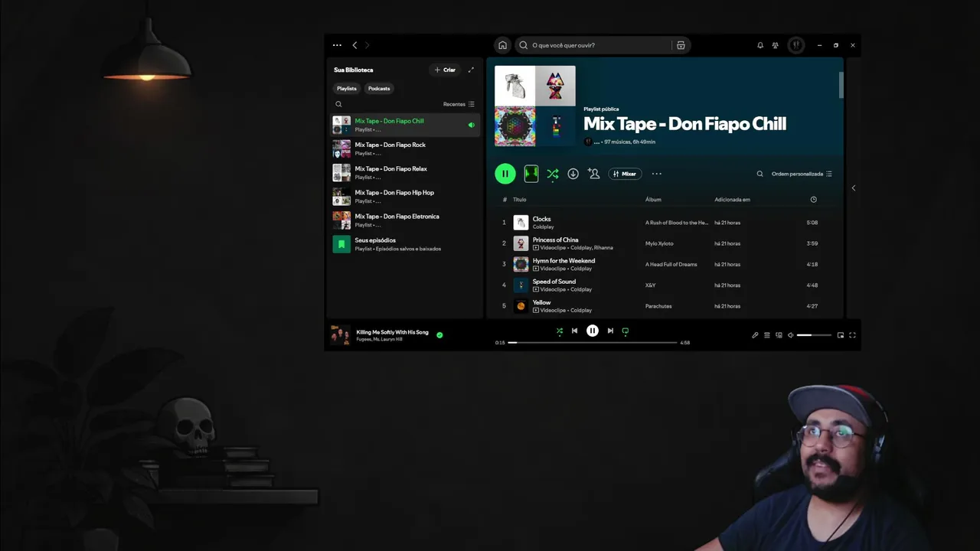Click now-playing cover art of Fugees song
This screenshot has width=980, height=551.
[x=340, y=335]
